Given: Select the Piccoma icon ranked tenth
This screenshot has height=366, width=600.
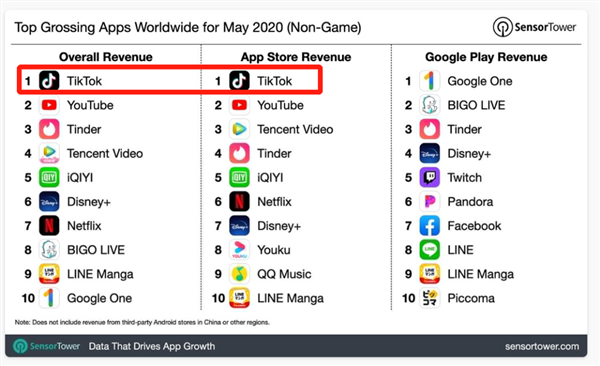Looking at the screenshot, I should coord(429,298).
